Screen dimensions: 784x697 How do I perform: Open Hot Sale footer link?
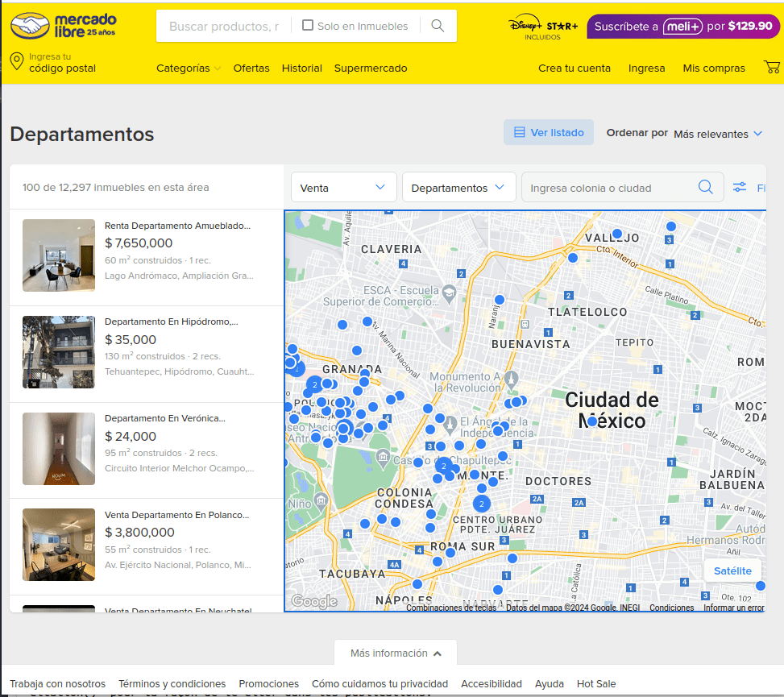pyautogui.click(x=596, y=683)
